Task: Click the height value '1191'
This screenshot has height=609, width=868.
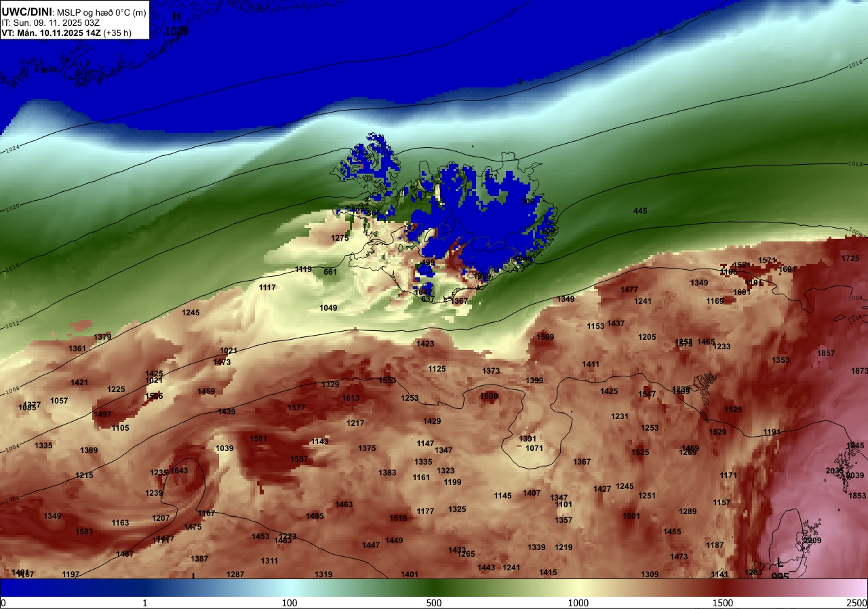Action: (x=772, y=432)
